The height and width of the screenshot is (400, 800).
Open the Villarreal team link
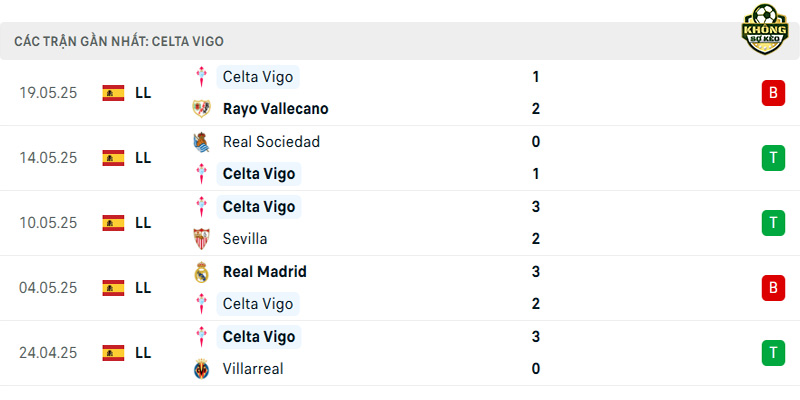253,369
